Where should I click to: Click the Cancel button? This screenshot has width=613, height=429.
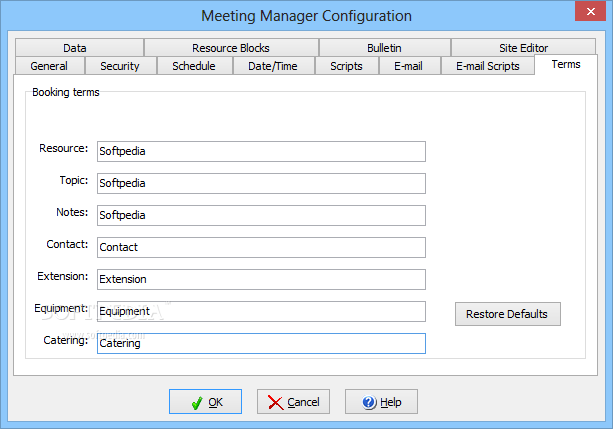click(x=293, y=402)
